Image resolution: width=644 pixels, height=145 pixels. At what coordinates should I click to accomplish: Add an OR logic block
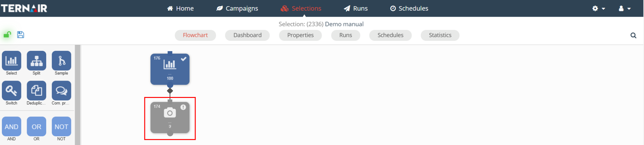(36, 126)
